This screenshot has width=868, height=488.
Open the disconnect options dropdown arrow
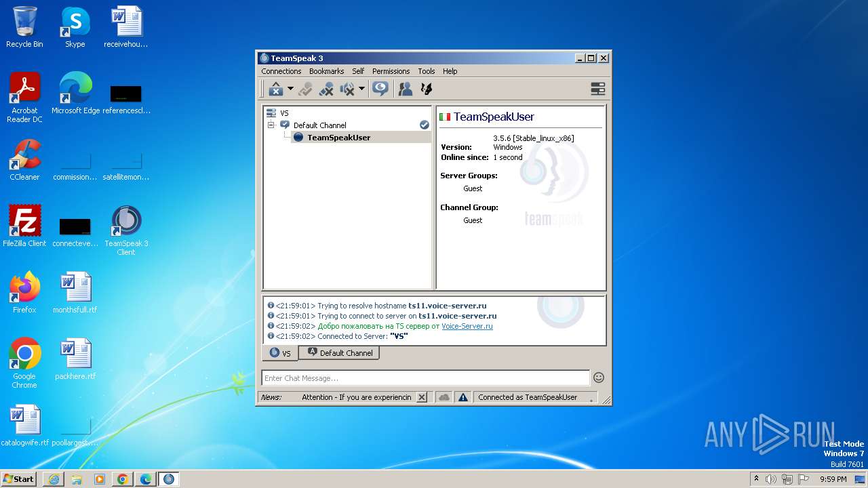pos(290,89)
